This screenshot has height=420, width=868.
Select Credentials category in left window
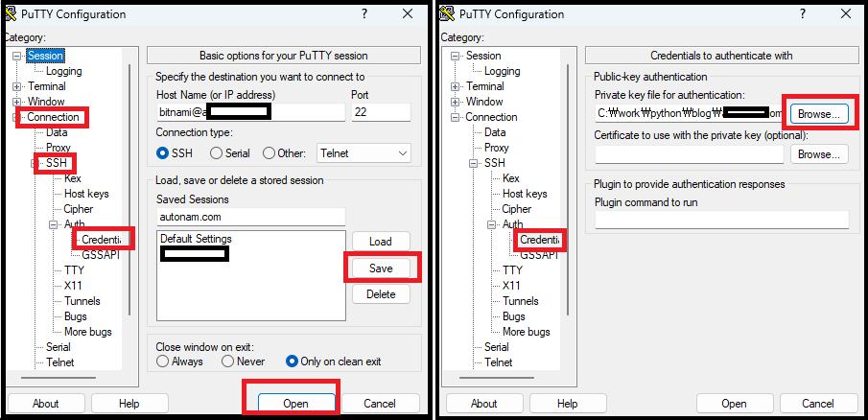(x=101, y=240)
